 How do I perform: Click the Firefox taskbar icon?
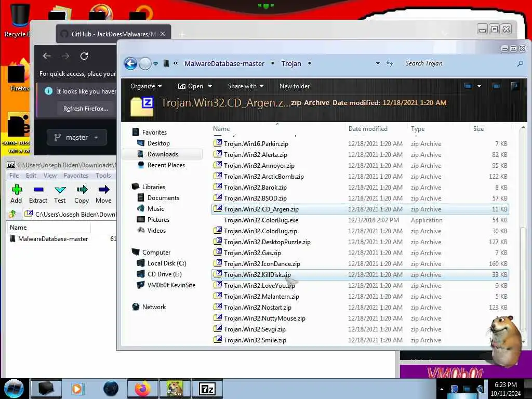(142, 389)
